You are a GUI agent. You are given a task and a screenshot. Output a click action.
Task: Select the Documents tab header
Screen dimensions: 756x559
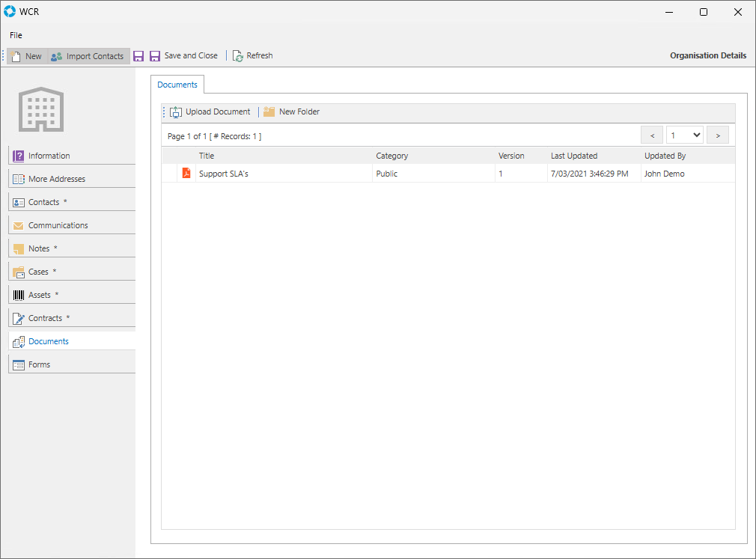177,85
